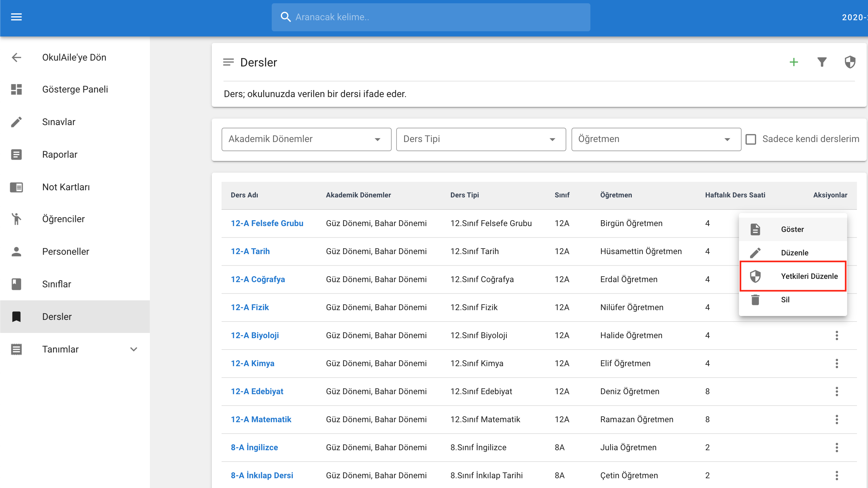Open actions menu for 12-A Kimya row
The height and width of the screenshot is (488, 868).
(837, 363)
